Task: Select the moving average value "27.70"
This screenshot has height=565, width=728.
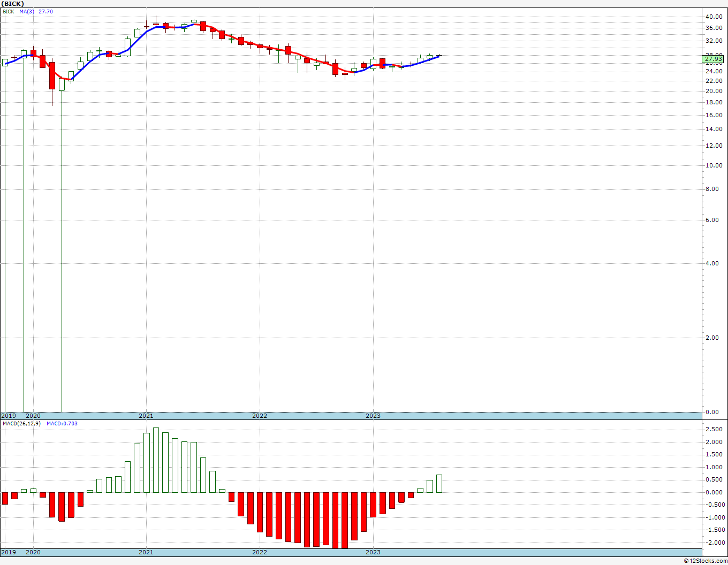Action: pyautogui.click(x=45, y=11)
